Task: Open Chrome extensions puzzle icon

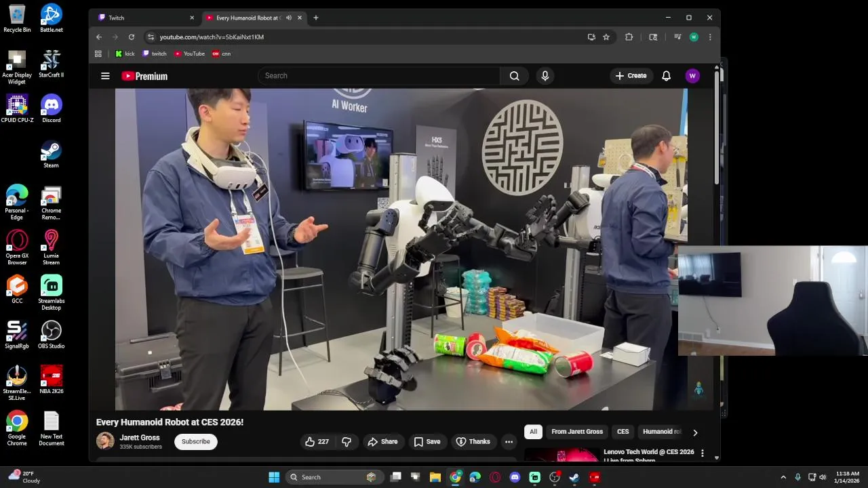Action: tap(629, 37)
